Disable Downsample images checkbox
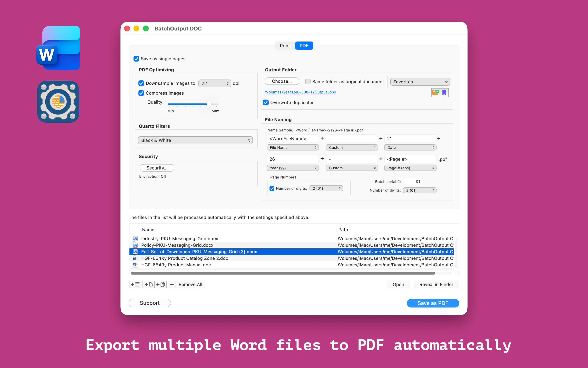This screenshot has height=368, width=588. click(141, 83)
